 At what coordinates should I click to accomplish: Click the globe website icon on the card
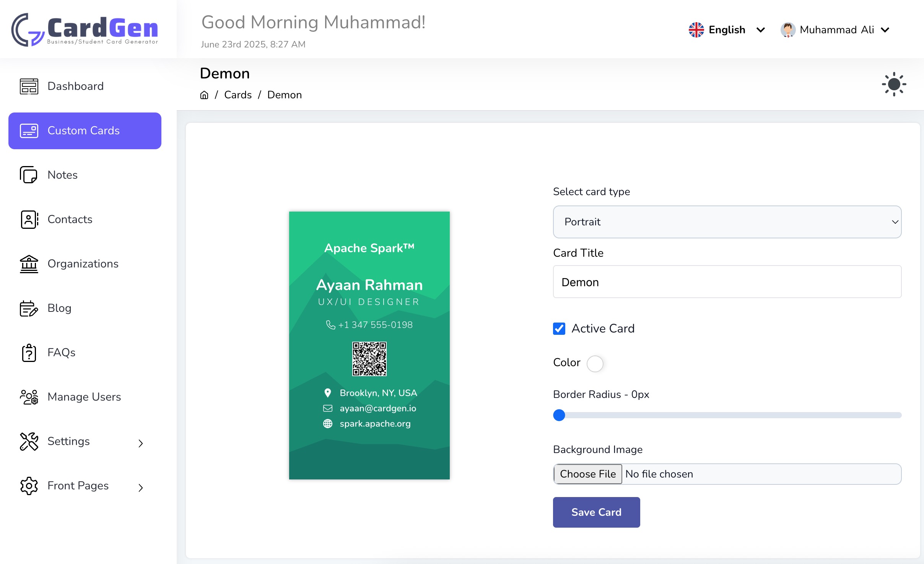(328, 424)
